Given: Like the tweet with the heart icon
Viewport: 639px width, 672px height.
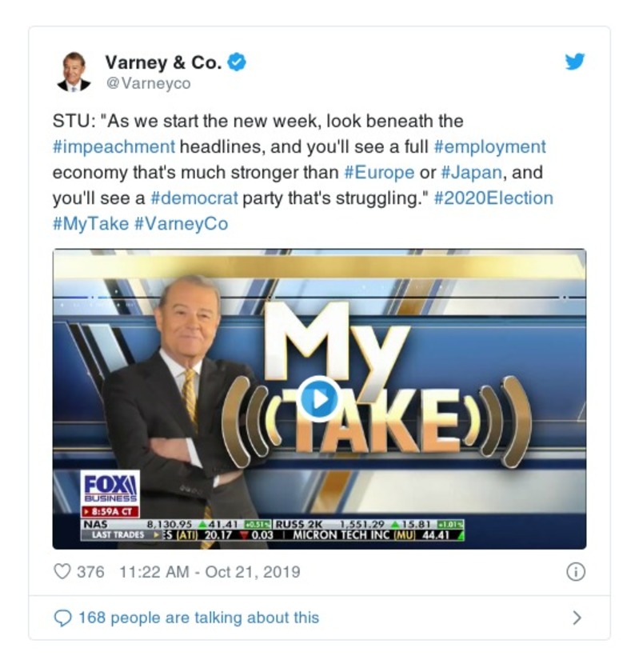Looking at the screenshot, I should point(62,572).
